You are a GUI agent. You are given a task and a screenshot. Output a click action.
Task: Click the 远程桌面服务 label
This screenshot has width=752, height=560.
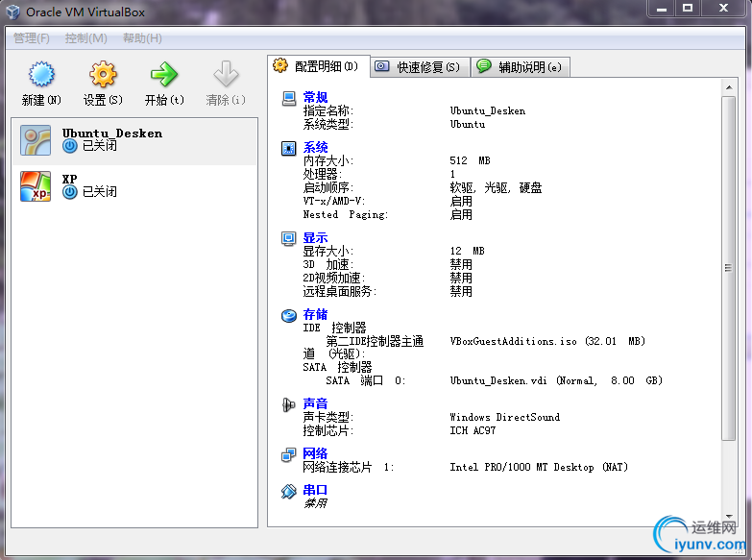[340, 291]
